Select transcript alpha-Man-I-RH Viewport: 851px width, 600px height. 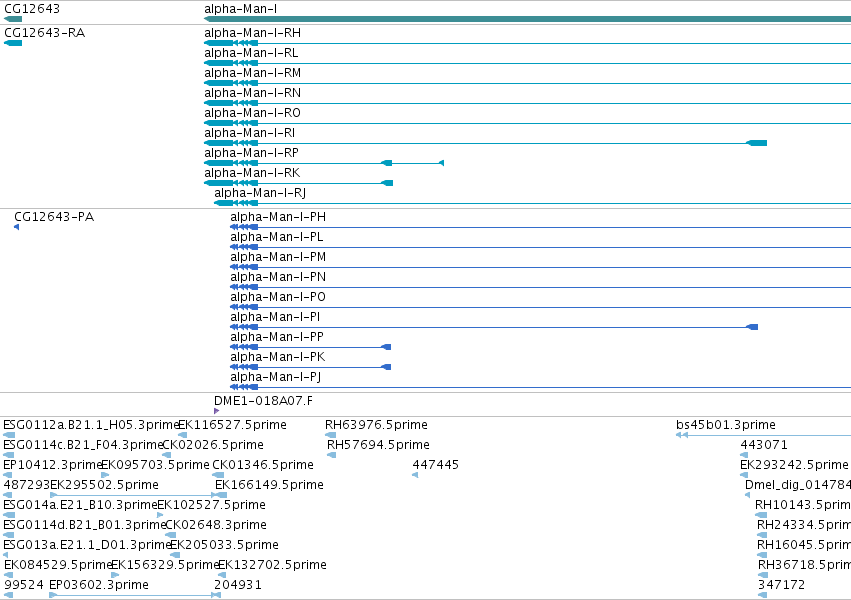coord(252,33)
